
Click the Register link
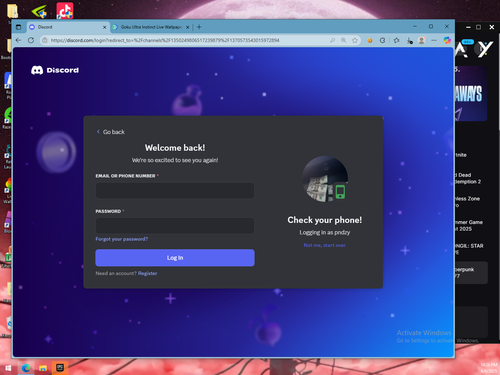[147, 273]
